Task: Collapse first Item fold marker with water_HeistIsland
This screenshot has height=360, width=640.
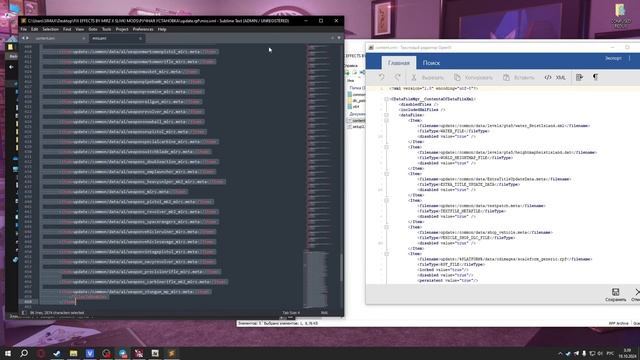Action: (x=386, y=120)
